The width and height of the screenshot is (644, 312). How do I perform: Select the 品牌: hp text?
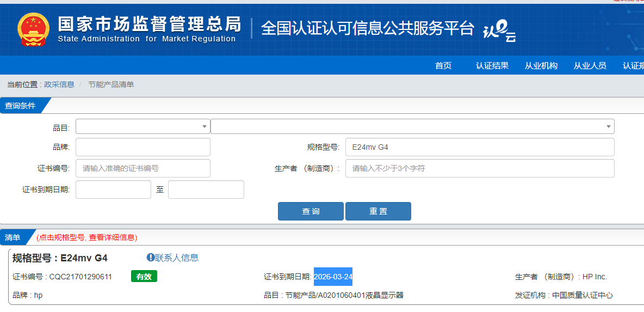[x=28, y=295]
